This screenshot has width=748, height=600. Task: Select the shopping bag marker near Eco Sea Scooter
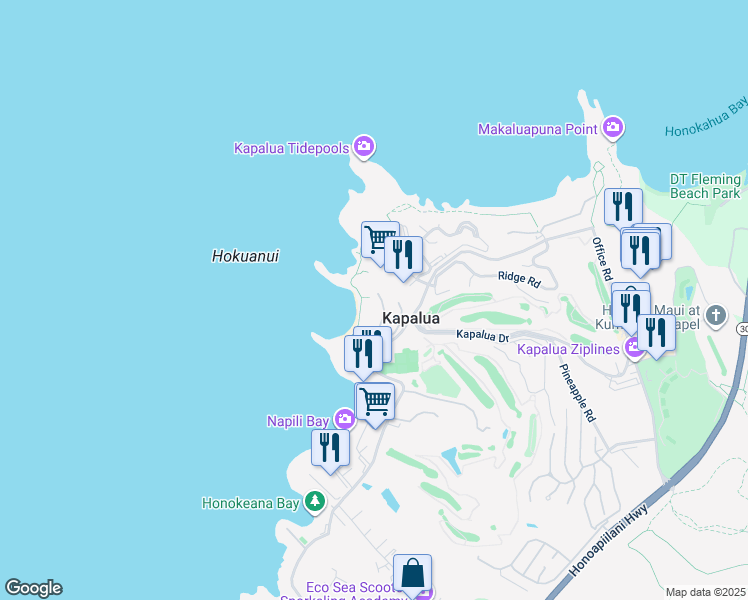(x=413, y=574)
